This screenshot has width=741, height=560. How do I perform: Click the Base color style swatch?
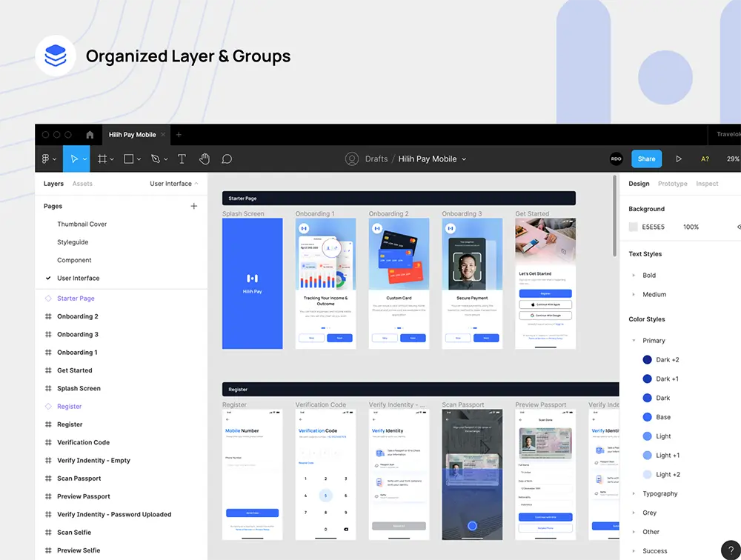coord(647,417)
